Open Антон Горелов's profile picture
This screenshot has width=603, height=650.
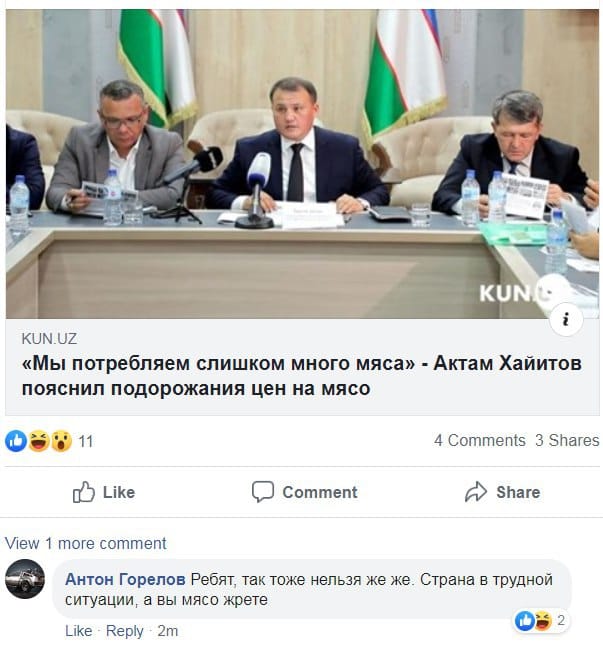(x=25, y=579)
